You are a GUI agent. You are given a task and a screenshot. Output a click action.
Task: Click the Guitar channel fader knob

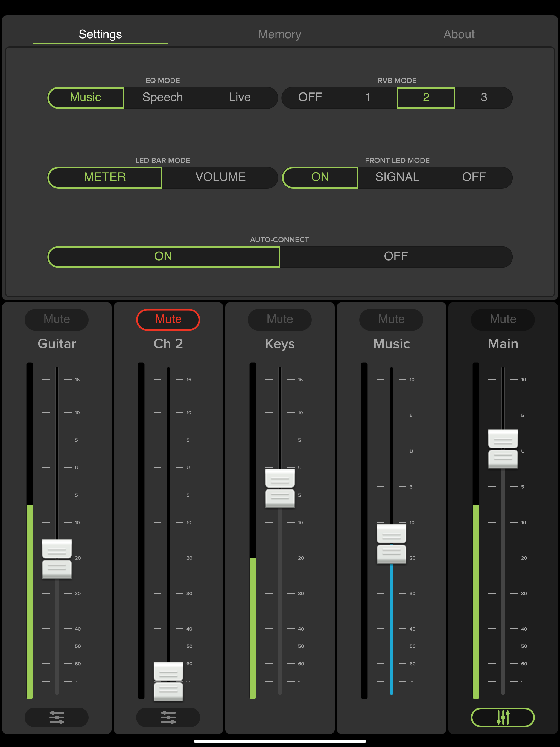click(x=57, y=559)
